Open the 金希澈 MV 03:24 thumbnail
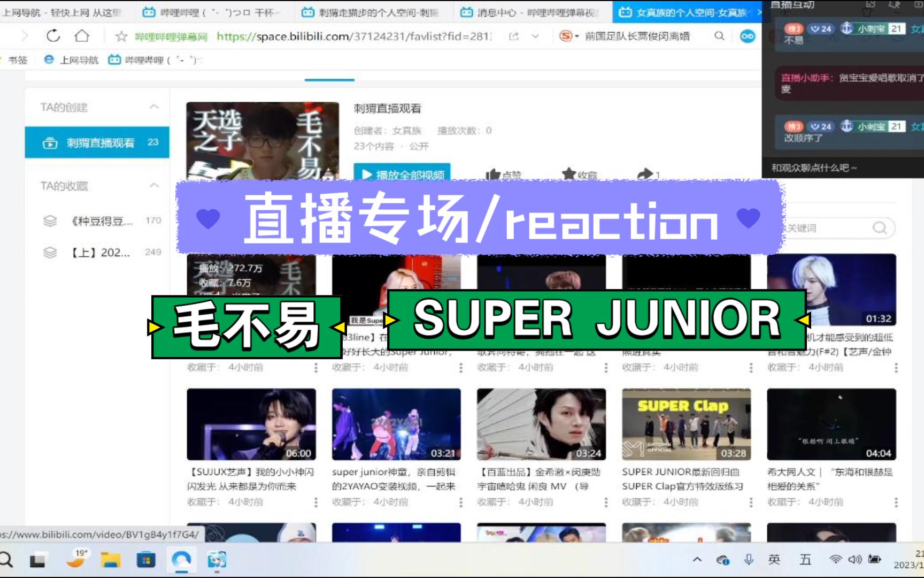The height and width of the screenshot is (578, 924). click(x=541, y=424)
